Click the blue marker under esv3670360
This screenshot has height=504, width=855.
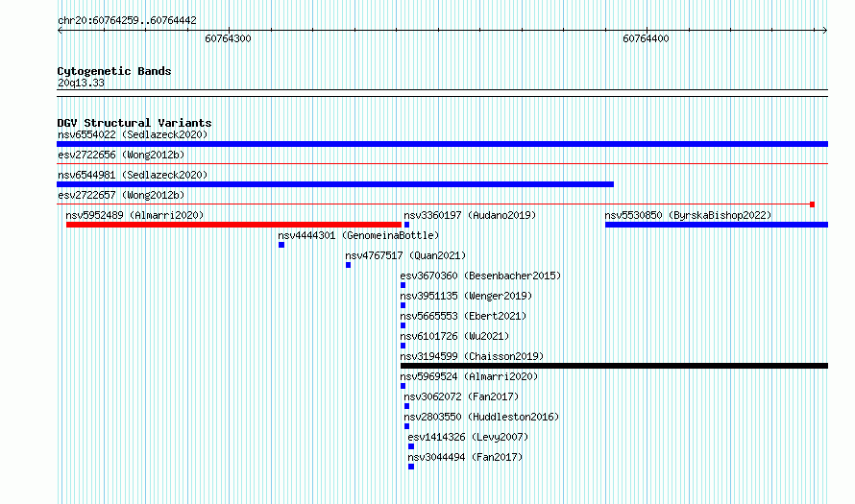click(403, 285)
